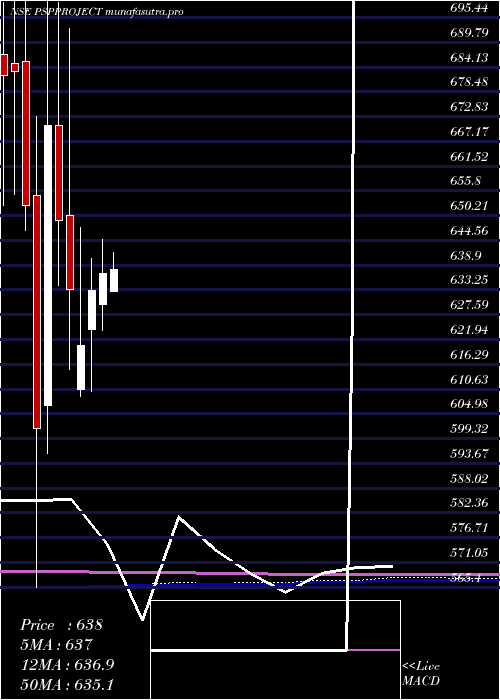
Task: Click the 621.94 price axis label
Action: pyautogui.click(x=468, y=330)
